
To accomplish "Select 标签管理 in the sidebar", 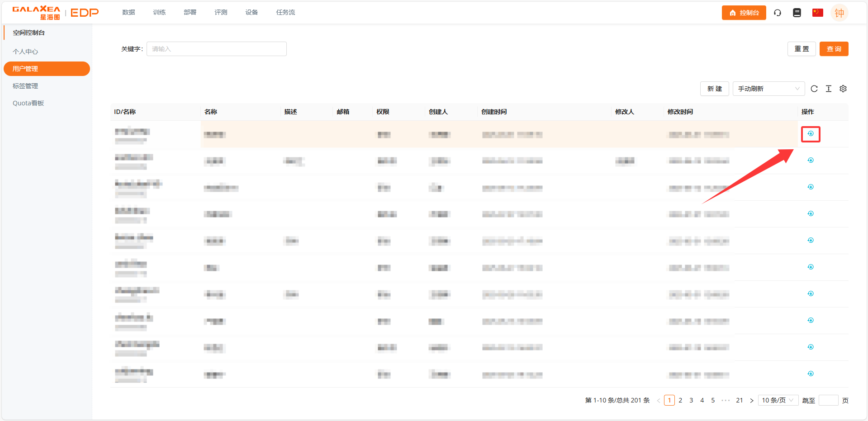I will 25,86.
